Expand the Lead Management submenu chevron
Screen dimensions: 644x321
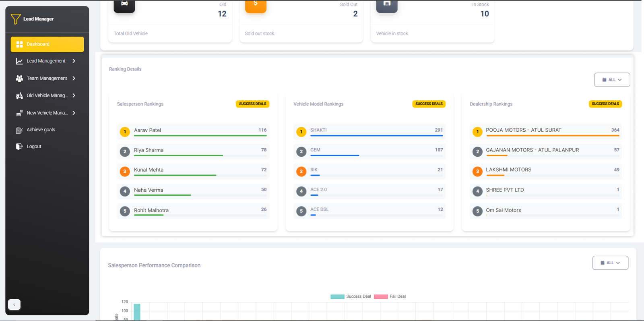(74, 61)
